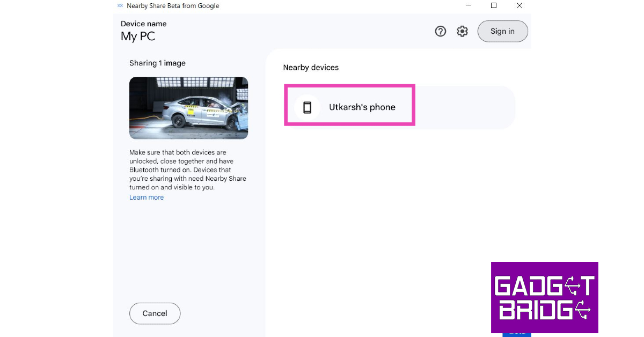
Task: Minimize the Nearby Share window
Action: [x=468, y=6]
